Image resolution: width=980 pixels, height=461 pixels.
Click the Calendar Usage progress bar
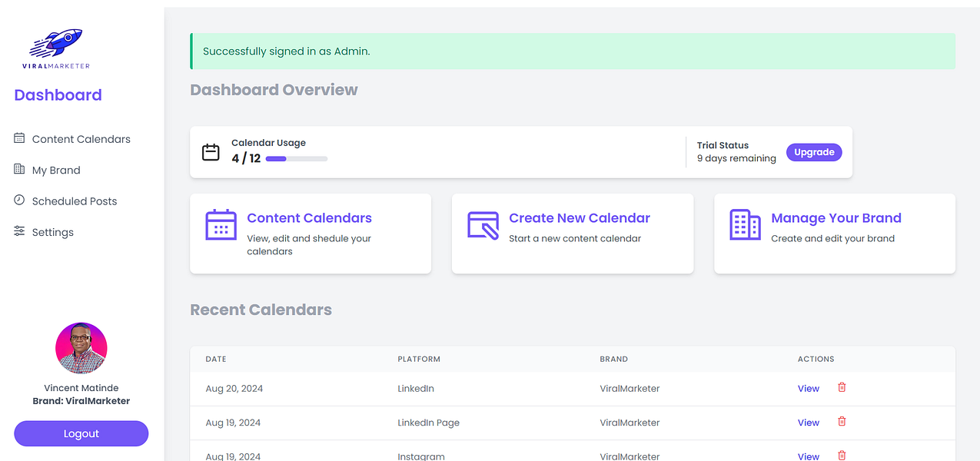(297, 159)
